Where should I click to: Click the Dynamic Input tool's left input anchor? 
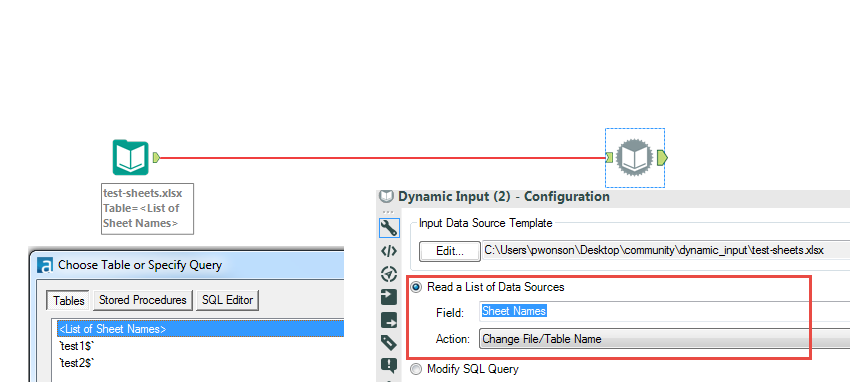[609, 158]
